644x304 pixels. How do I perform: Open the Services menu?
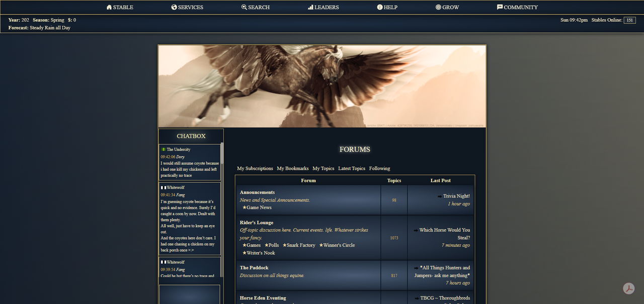(x=187, y=8)
